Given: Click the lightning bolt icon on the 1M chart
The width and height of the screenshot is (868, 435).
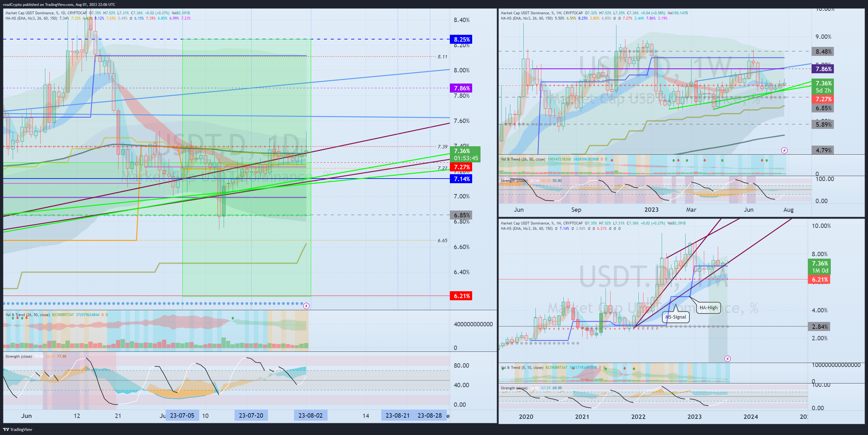Looking at the screenshot, I should (x=727, y=359).
